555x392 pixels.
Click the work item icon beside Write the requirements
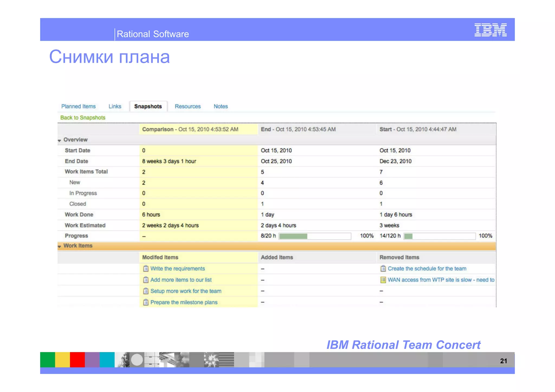point(146,269)
